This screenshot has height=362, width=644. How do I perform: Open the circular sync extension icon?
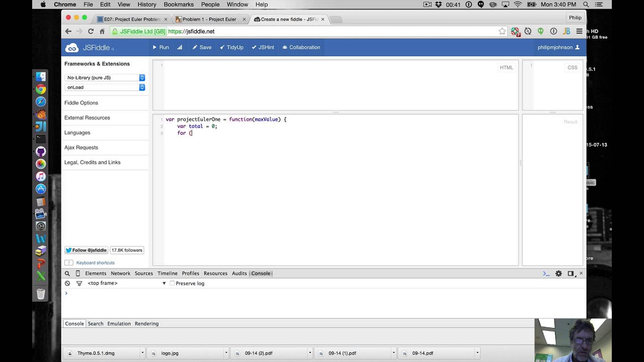[528, 31]
